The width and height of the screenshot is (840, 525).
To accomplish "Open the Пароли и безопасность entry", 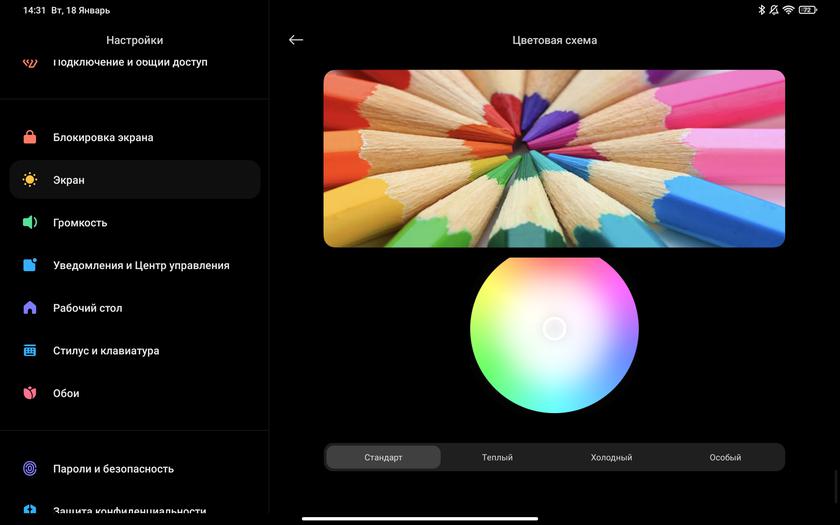I will (113, 468).
